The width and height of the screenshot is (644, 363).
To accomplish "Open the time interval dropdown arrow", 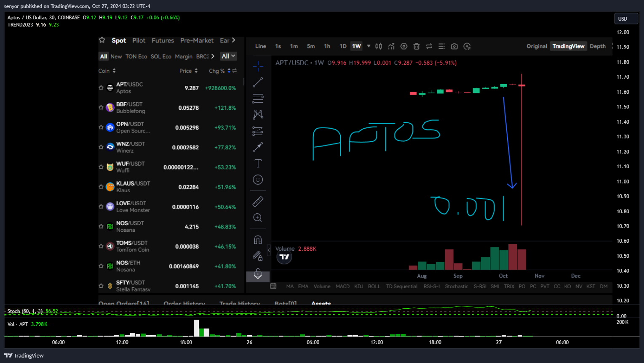I will tap(369, 46).
